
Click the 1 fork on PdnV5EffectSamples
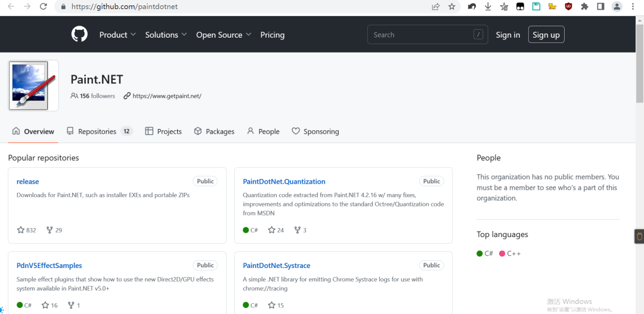coord(74,306)
